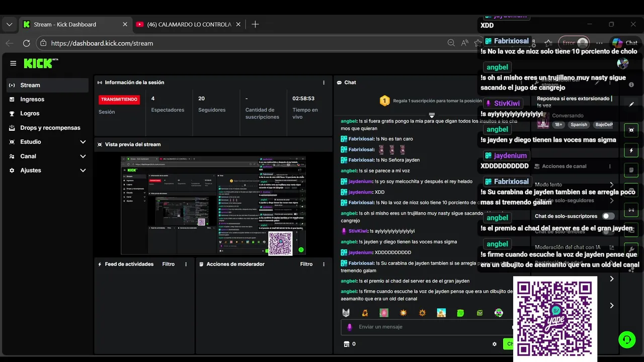
Task: Click the TRANSMITIENDO status badge
Action: (119, 100)
